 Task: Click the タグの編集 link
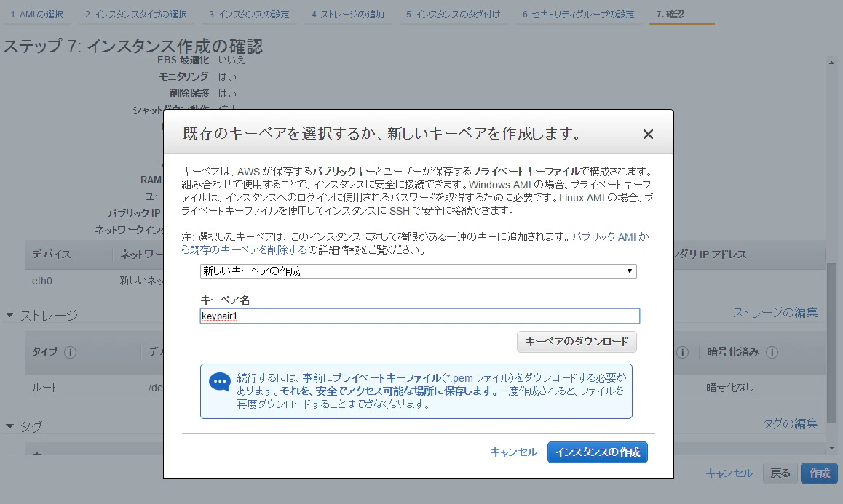click(x=790, y=424)
